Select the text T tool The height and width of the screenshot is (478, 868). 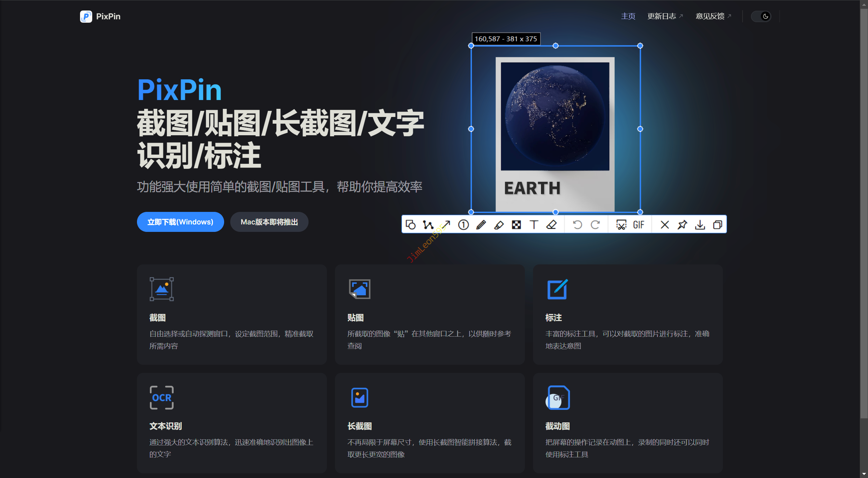534,225
